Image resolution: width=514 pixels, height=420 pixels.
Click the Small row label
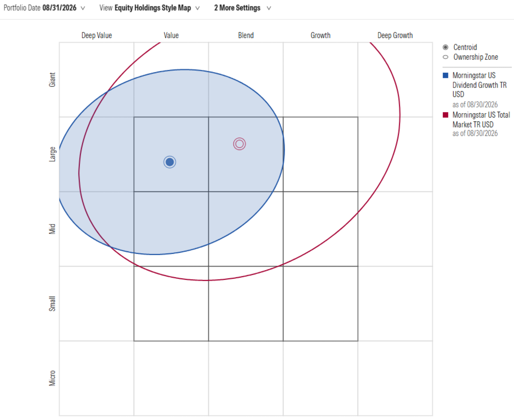(x=52, y=304)
